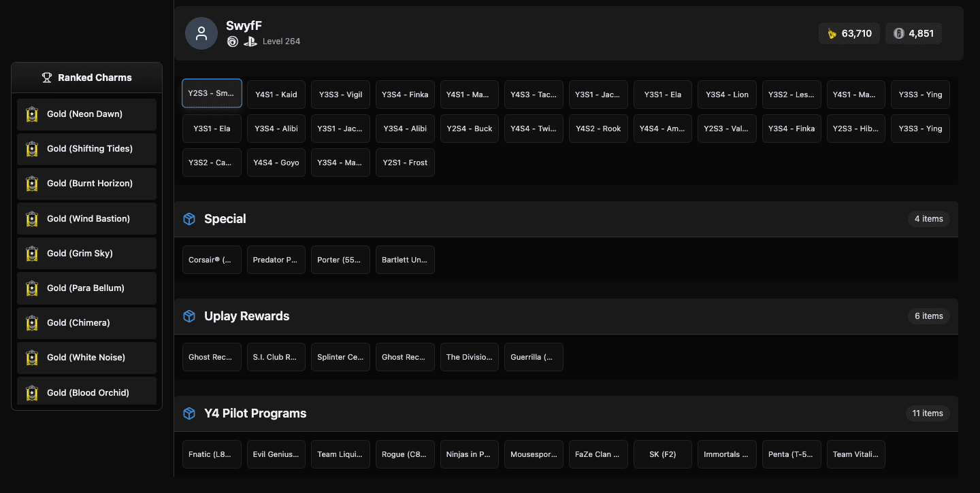Click the trophy icon in Ranked Charms header
This screenshot has width=980, height=493.
coord(47,78)
